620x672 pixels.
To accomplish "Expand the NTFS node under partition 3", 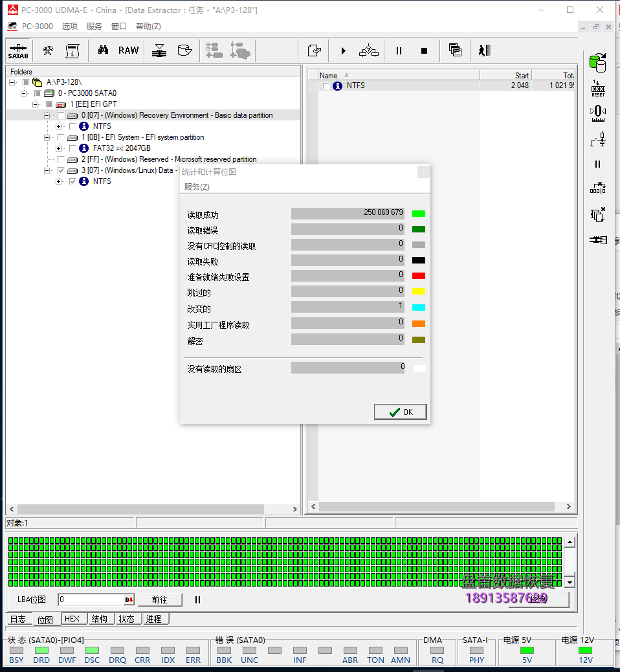I will pyautogui.click(x=59, y=181).
